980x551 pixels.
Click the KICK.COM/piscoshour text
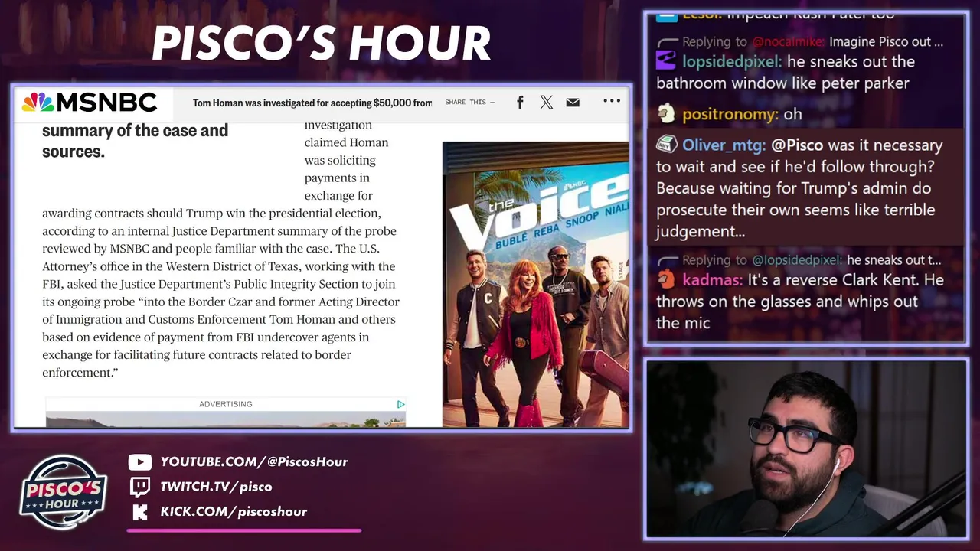coord(234,511)
